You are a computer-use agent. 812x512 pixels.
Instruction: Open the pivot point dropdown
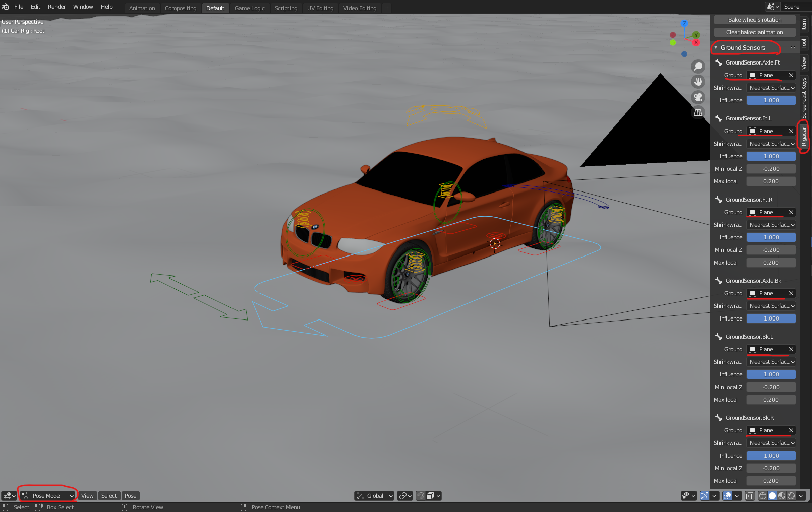(x=405, y=496)
